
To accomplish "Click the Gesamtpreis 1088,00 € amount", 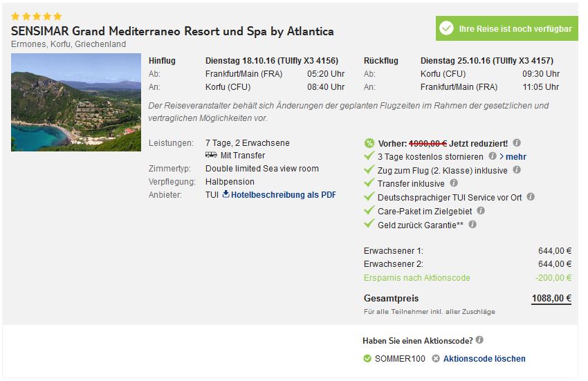I will pos(551,299).
